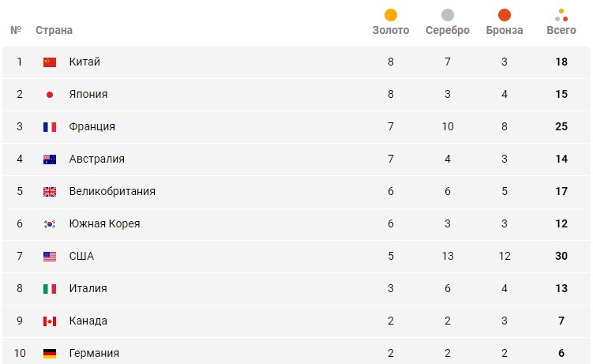Click the № column header
593x364 pixels.
[x=16, y=31]
